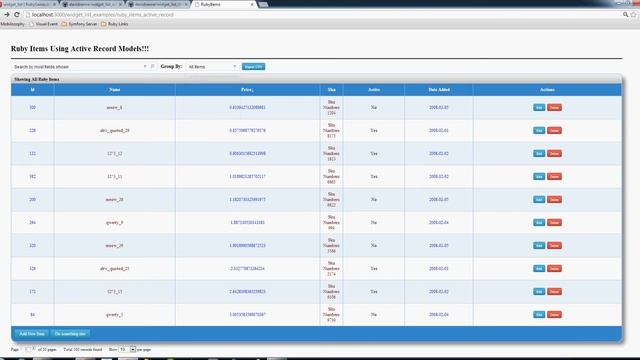Click the 'Total 500 records found' text
Image resolution: width=640 pixels, height=360 pixels.
[x=83, y=349]
